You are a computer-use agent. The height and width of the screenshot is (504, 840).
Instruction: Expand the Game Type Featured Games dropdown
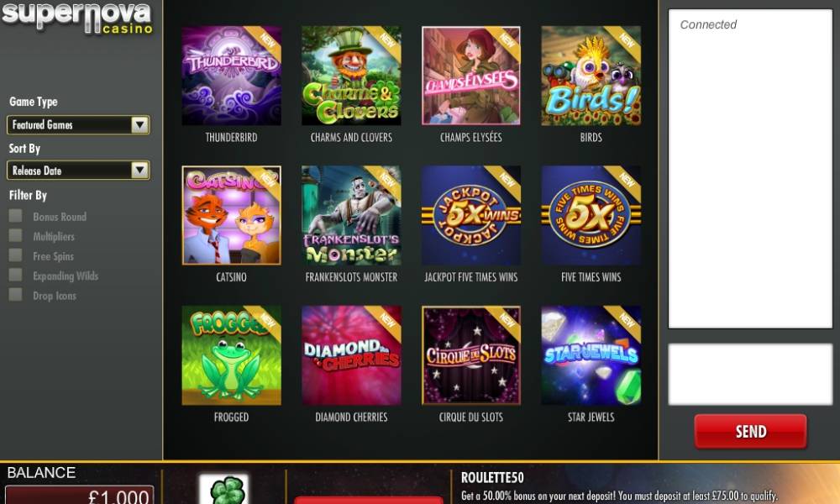[78, 125]
